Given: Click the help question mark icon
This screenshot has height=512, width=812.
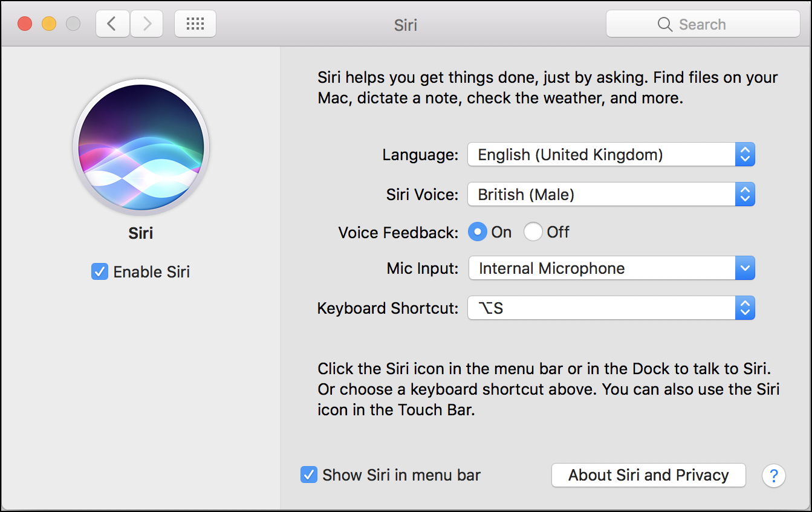Looking at the screenshot, I should (774, 476).
